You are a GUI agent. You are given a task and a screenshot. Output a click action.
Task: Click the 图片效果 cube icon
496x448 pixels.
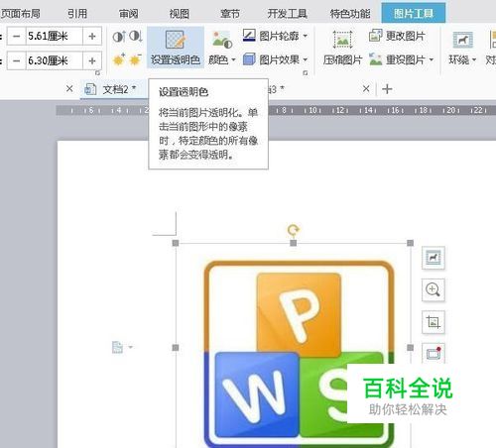click(x=249, y=59)
